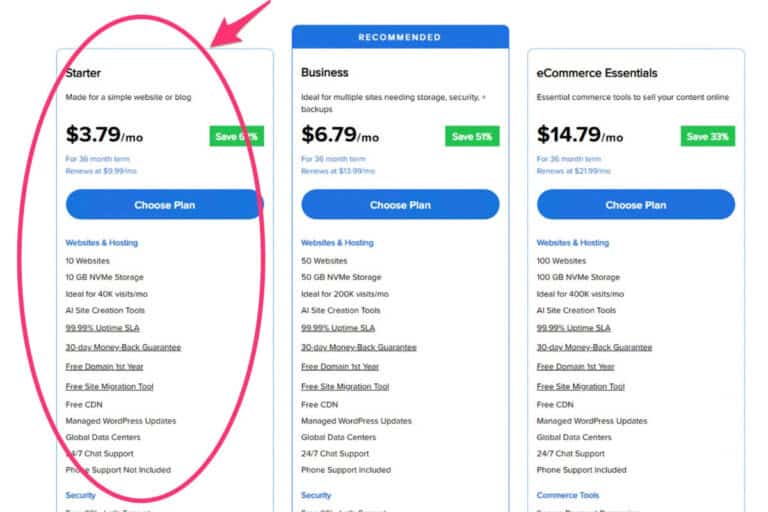Click the blue RECOMMENDED banner
The width and height of the screenshot is (768, 512).
pos(400,37)
